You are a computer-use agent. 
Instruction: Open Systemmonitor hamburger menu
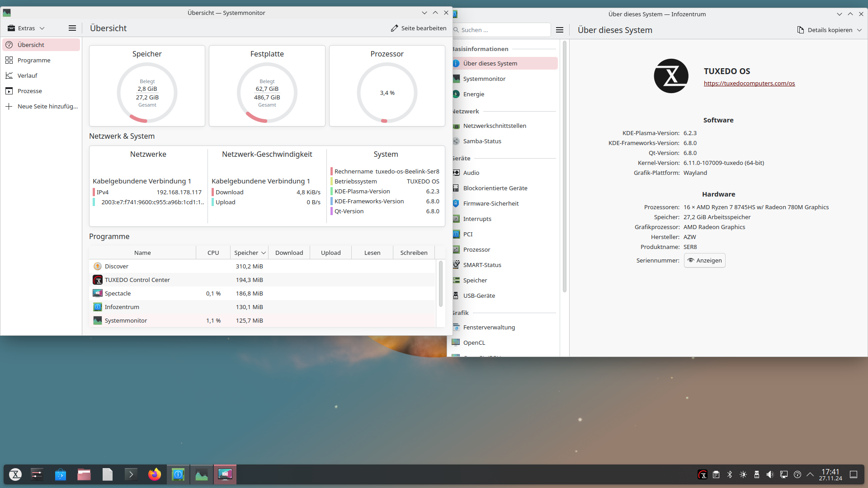[72, 28]
